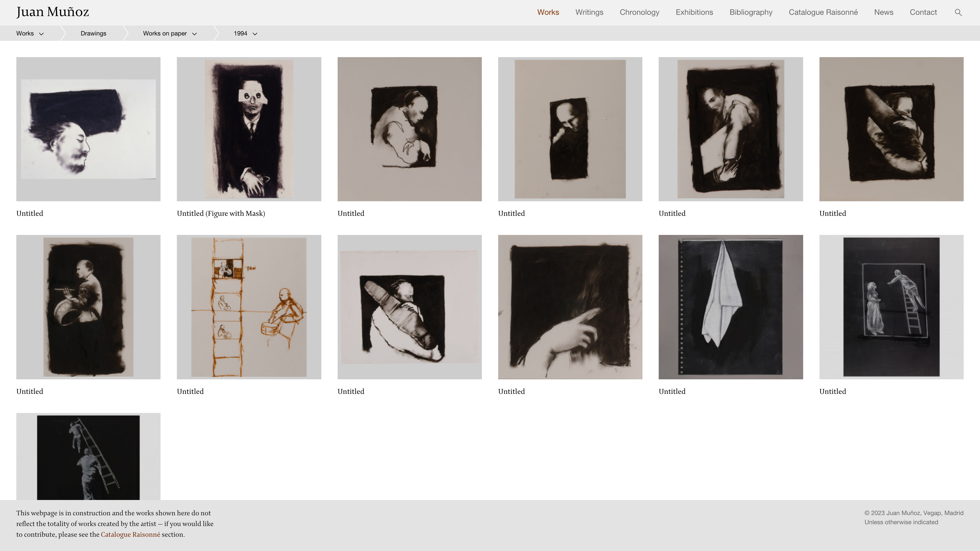Expand the 1994 year dropdown
This screenshot has width=980, height=551.
coord(245,33)
